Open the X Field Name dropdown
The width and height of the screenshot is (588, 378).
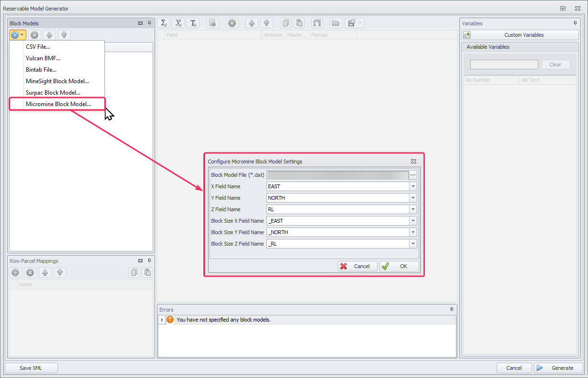click(x=413, y=186)
